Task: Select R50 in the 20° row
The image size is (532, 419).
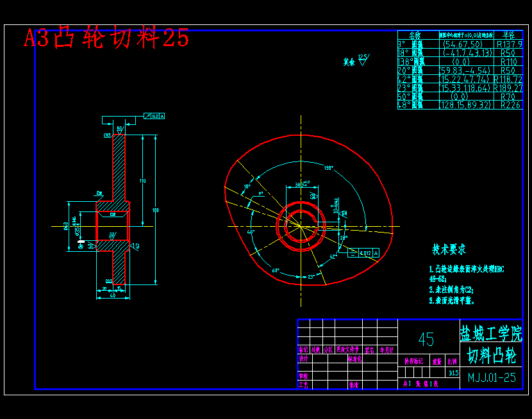Action: pyautogui.click(x=508, y=70)
